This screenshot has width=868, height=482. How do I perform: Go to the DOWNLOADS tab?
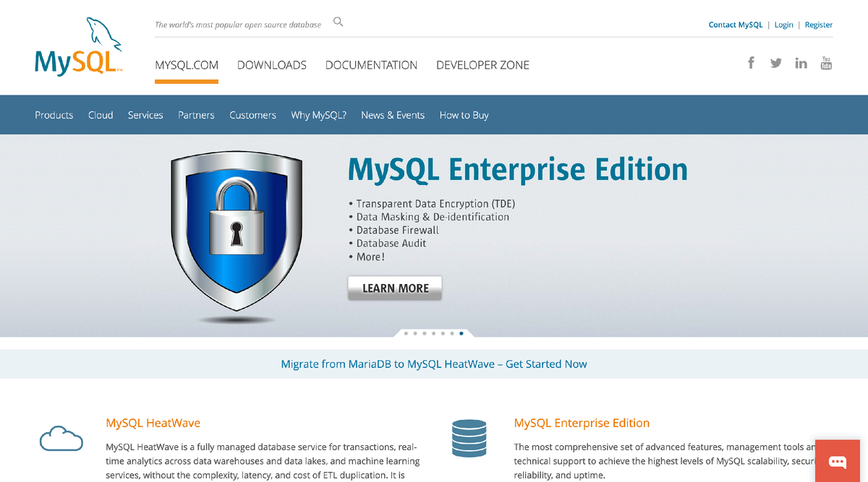point(272,65)
